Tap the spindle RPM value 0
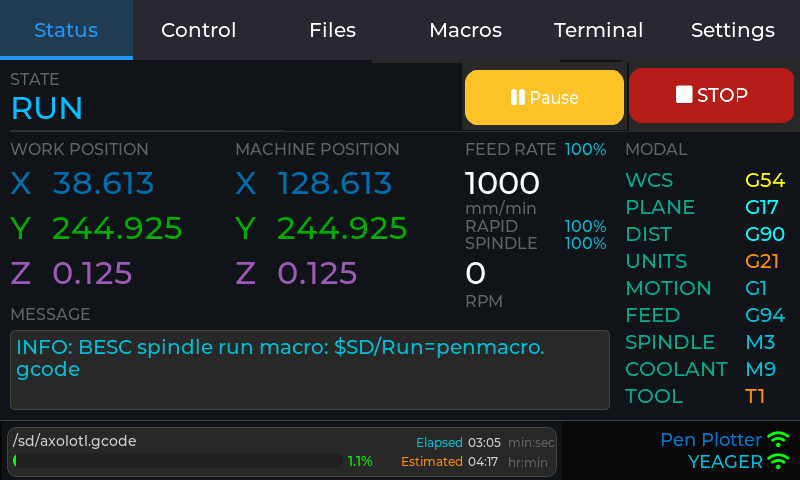The image size is (800, 480). pos(476,273)
